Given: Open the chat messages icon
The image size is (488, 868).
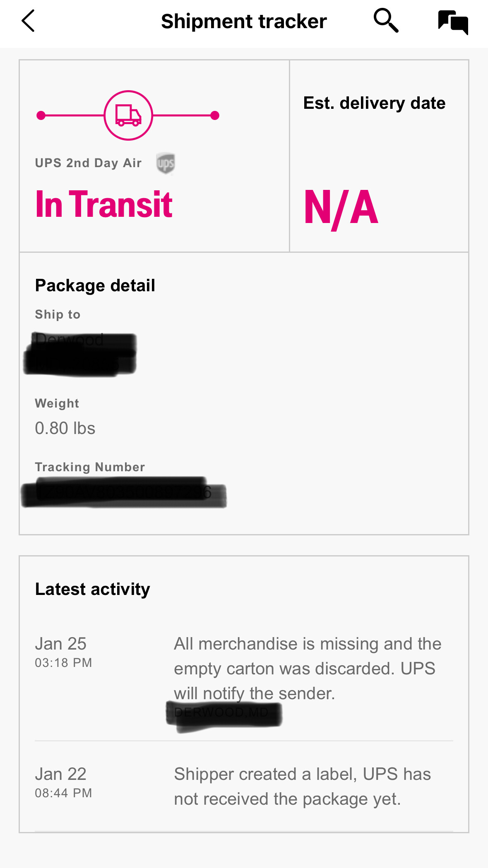Looking at the screenshot, I should tap(453, 22).
